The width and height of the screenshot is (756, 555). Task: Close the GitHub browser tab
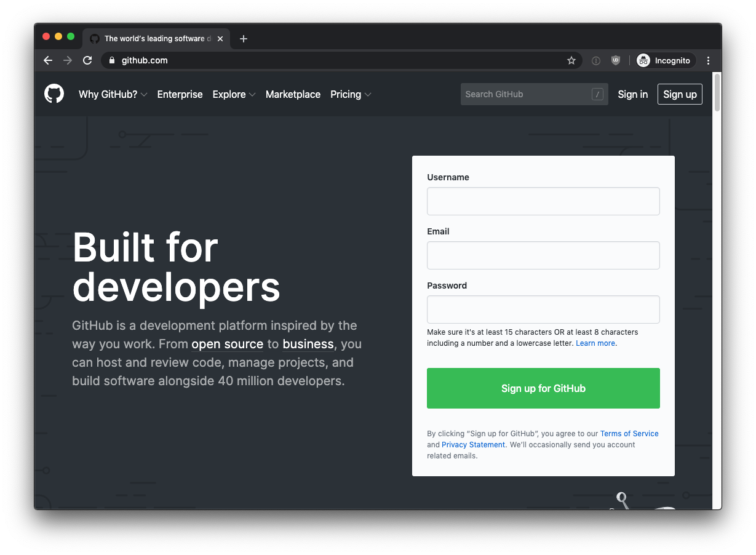point(220,39)
